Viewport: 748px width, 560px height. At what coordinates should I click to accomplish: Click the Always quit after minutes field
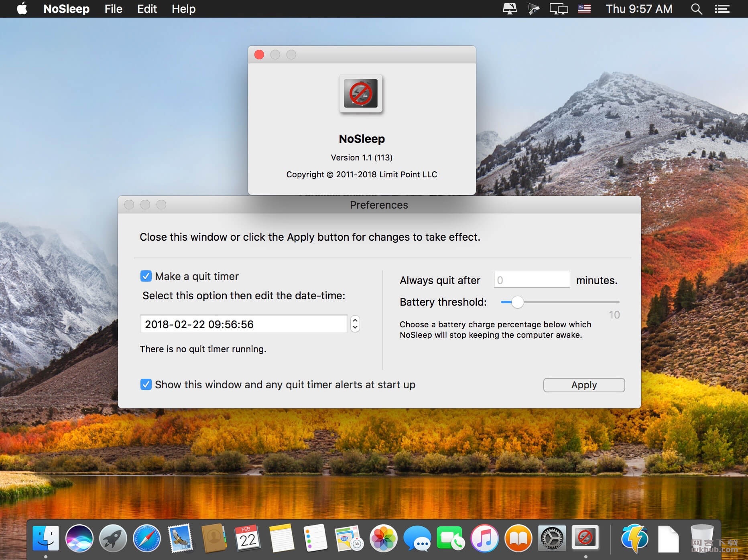pyautogui.click(x=532, y=280)
